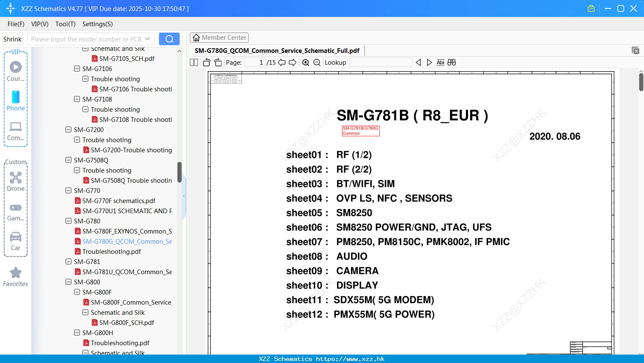The width and height of the screenshot is (644, 363).
Task: Find previous lookup match
Action: (418, 63)
